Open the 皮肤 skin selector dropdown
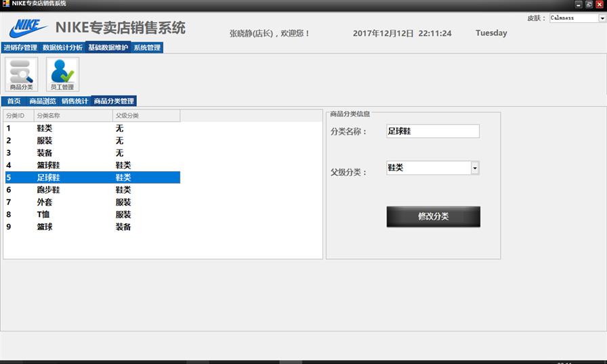 (602, 18)
